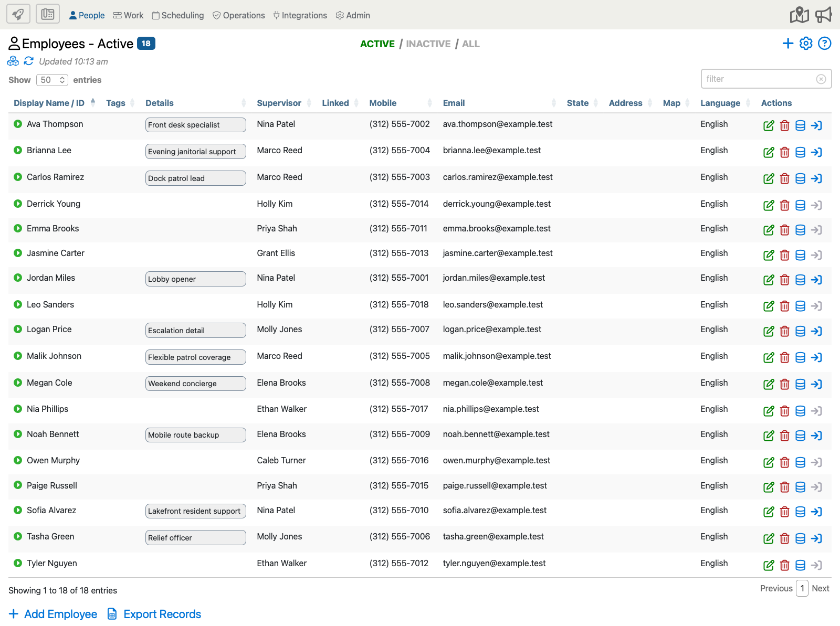Open the Scheduling menu
The image size is (840, 626).
point(177,15)
